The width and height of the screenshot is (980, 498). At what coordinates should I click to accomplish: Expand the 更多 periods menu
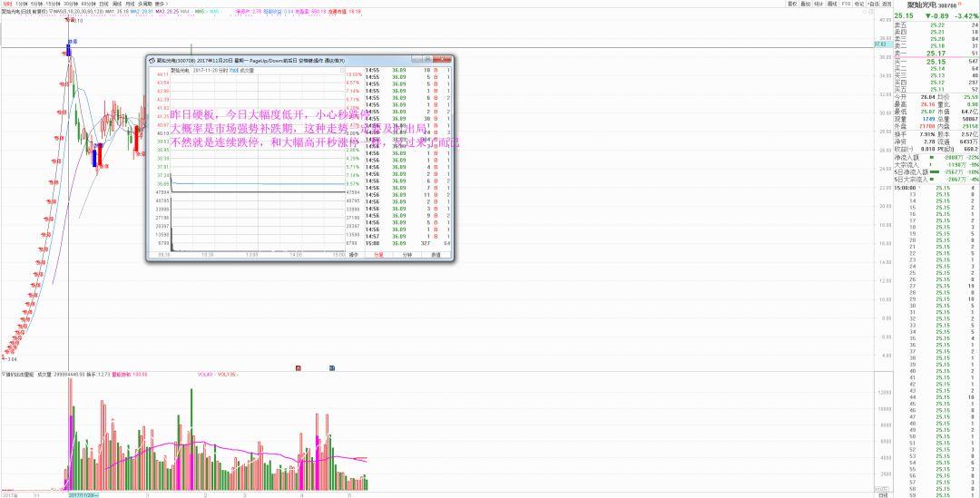click(x=162, y=4)
